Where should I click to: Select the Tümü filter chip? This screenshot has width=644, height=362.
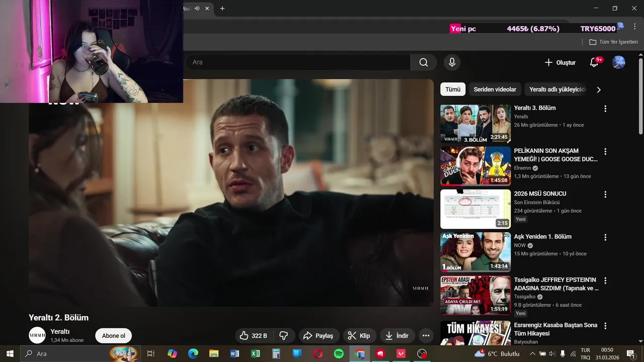point(453,89)
